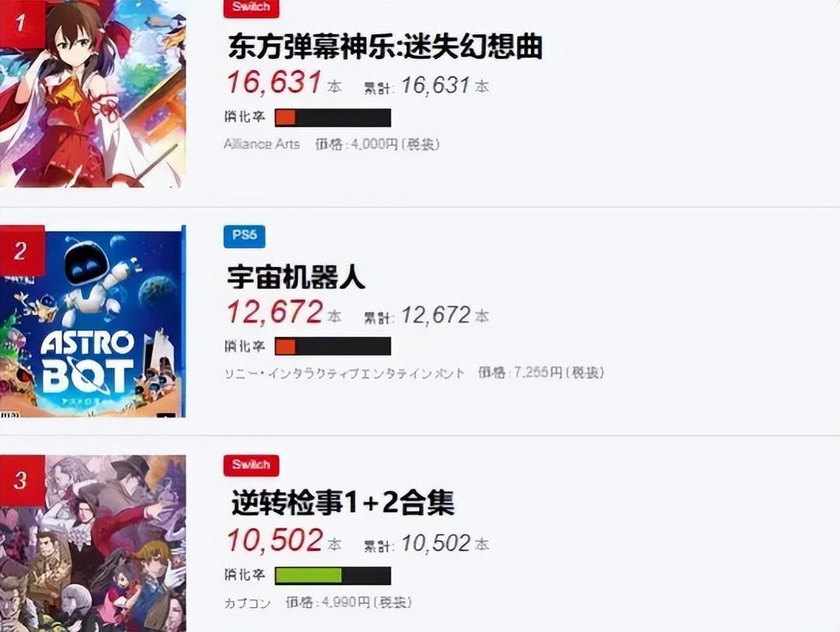Open the title 东方弹幕神乐:迷失幻想曲
The width and height of the screenshot is (840, 632).
[385, 46]
